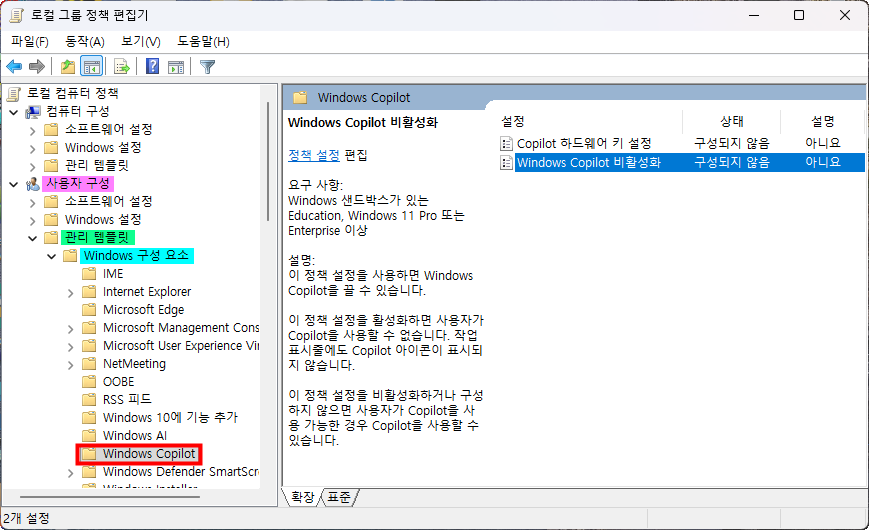Switch to the 표준 tab
Viewport: 869px width, 530px height.
tap(339, 497)
